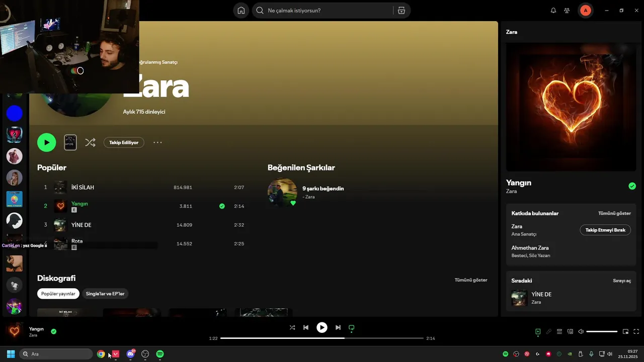Image resolution: width=644 pixels, height=362 pixels.
Task: Skip to the previous track
Action: tap(306, 327)
